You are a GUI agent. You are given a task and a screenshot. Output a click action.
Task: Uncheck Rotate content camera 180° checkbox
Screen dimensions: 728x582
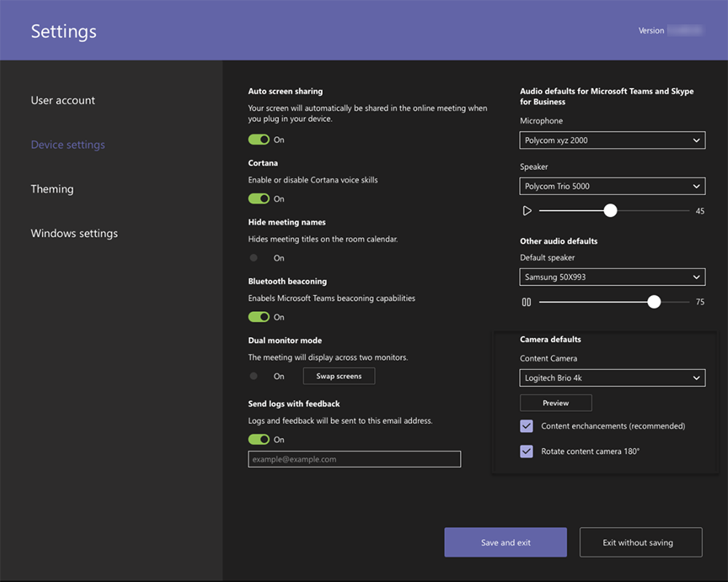point(526,451)
